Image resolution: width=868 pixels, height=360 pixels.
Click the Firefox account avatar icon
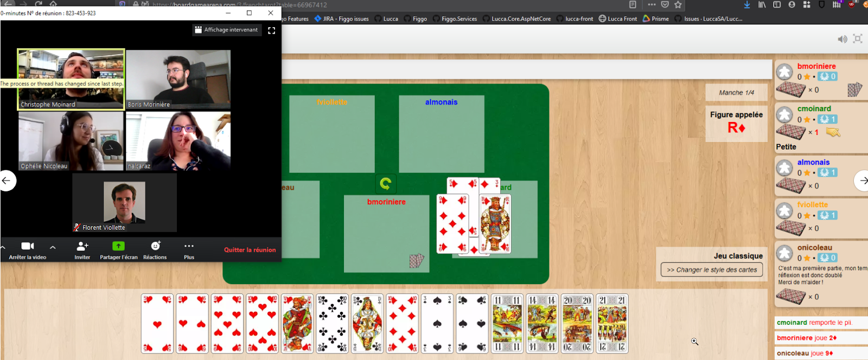click(x=792, y=4)
